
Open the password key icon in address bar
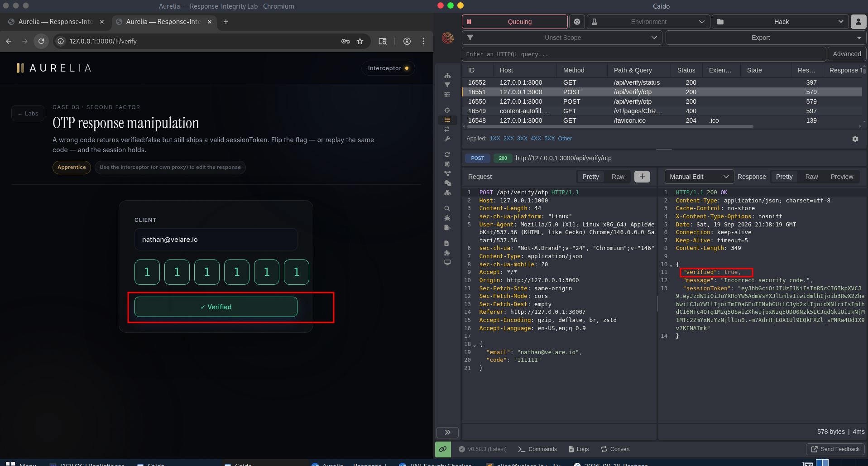(x=345, y=41)
